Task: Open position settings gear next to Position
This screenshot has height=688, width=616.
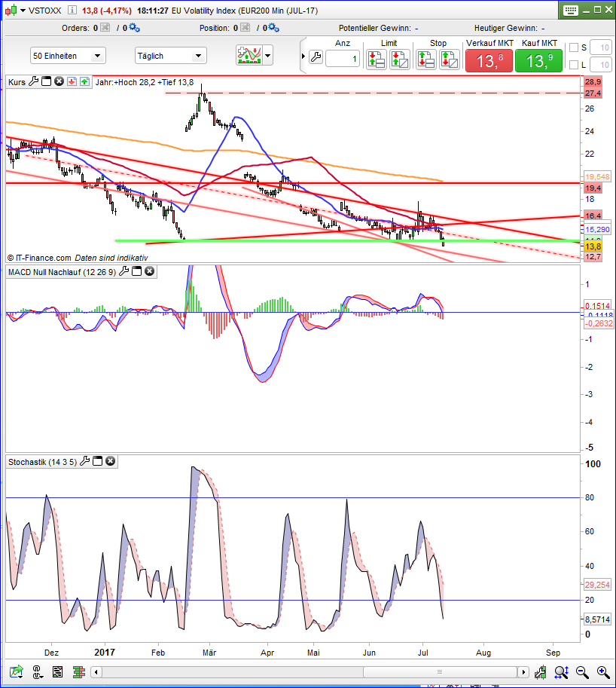Action: point(273,28)
